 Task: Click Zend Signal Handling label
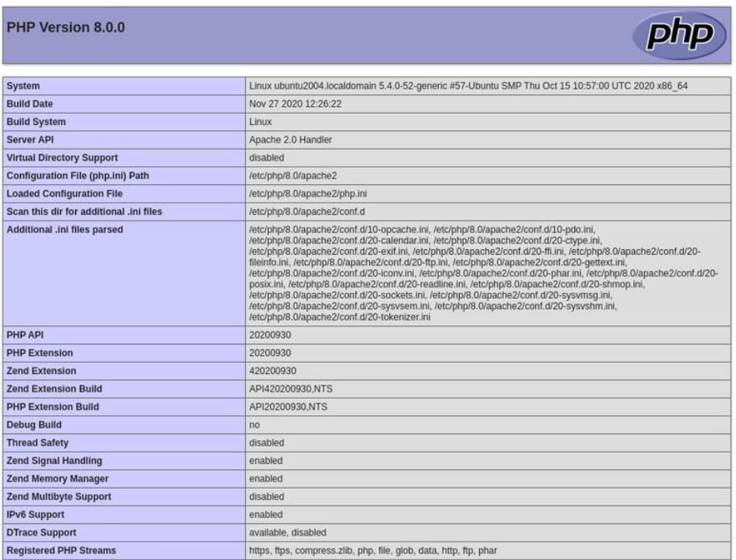click(x=54, y=461)
